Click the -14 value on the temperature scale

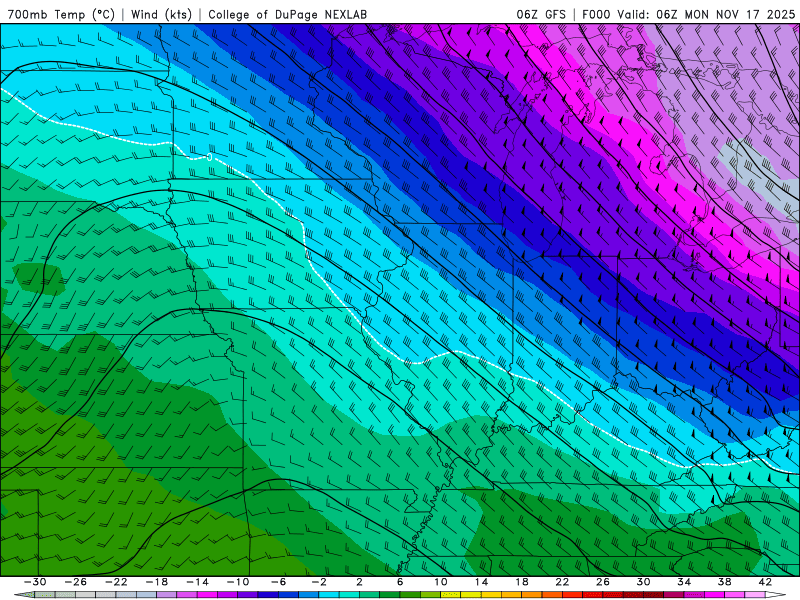coord(197,582)
